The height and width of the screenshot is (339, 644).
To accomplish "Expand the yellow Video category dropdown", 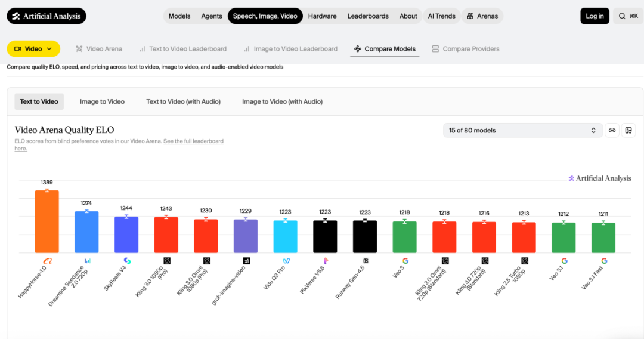I will pos(33,49).
